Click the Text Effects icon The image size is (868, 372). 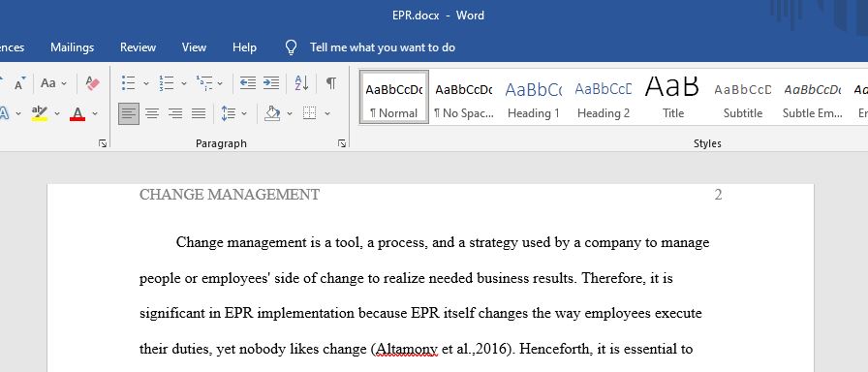pyautogui.click(x=4, y=113)
